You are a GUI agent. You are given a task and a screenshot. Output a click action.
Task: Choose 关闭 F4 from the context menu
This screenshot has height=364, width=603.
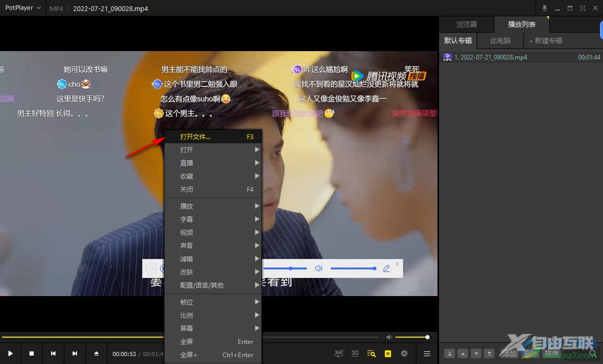(x=213, y=189)
